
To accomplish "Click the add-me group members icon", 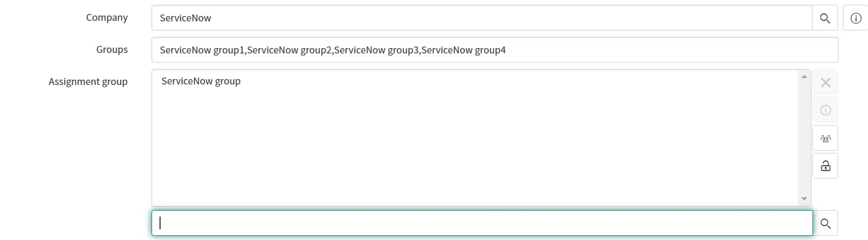I will (x=825, y=138).
